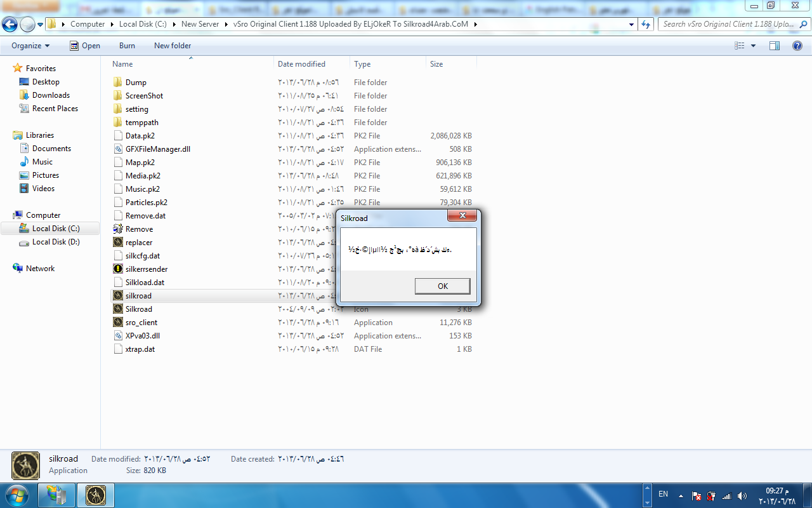The image size is (812, 508).
Task: Close the Silkroad error dialog
Action: pyautogui.click(x=462, y=216)
